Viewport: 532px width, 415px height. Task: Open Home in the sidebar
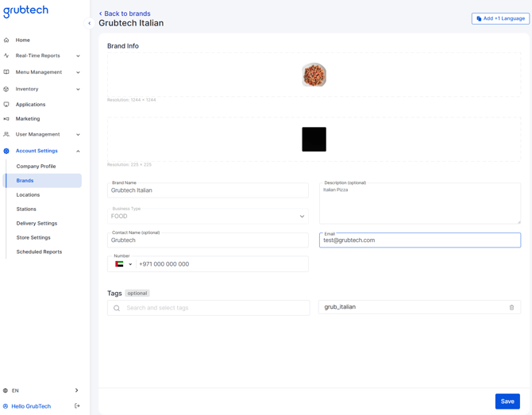click(x=23, y=40)
